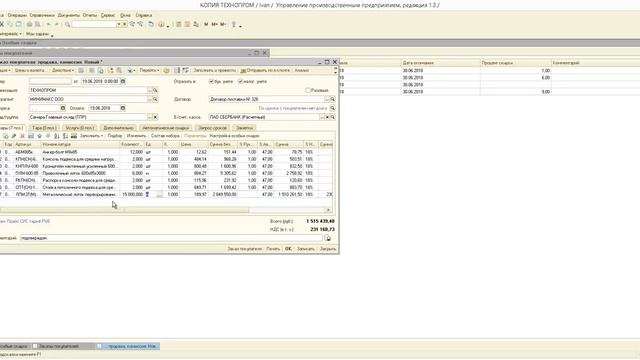Open the Справка menu
The image size is (640, 360).
(x=144, y=15)
